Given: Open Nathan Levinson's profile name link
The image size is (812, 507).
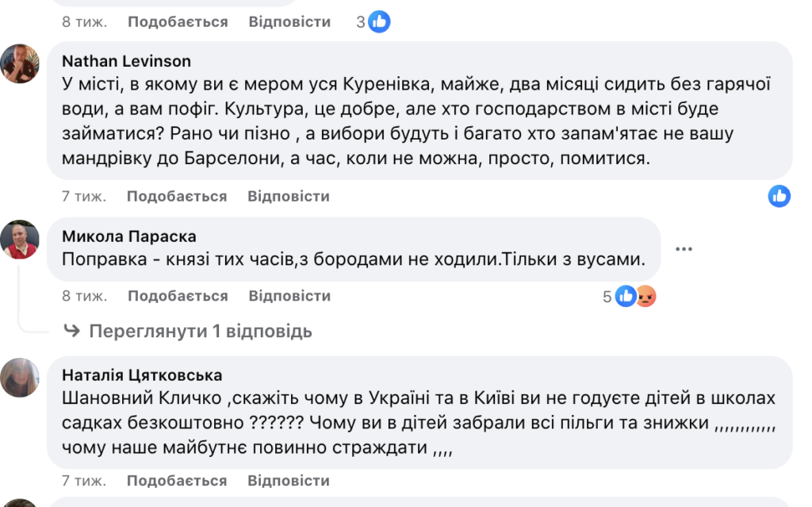Looking at the screenshot, I should click(x=126, y=61).
